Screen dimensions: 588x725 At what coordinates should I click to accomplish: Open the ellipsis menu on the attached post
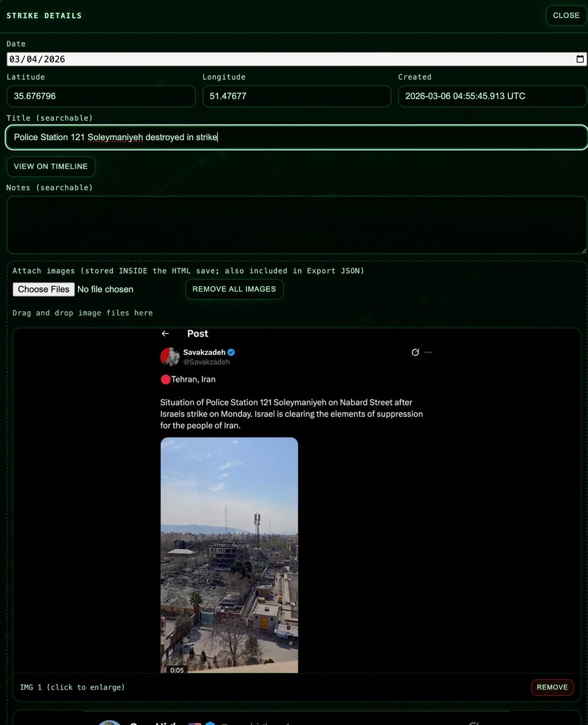pyautogui.click(x=428, y=352)
